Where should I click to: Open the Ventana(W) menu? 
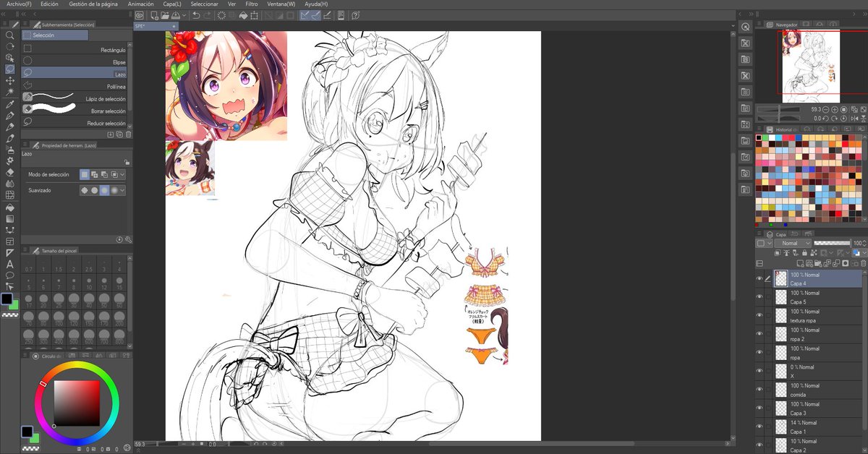click(x=281, y=4)
